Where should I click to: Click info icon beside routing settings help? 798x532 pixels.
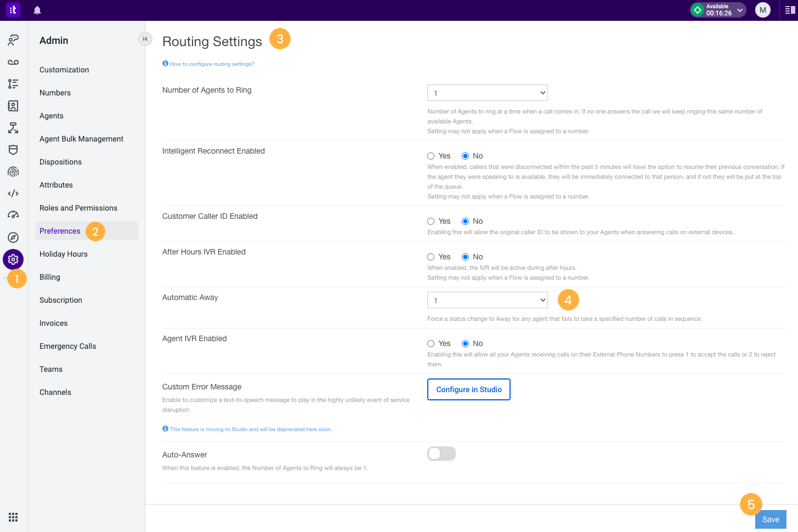pyautogui.click(x=165, y=64)
